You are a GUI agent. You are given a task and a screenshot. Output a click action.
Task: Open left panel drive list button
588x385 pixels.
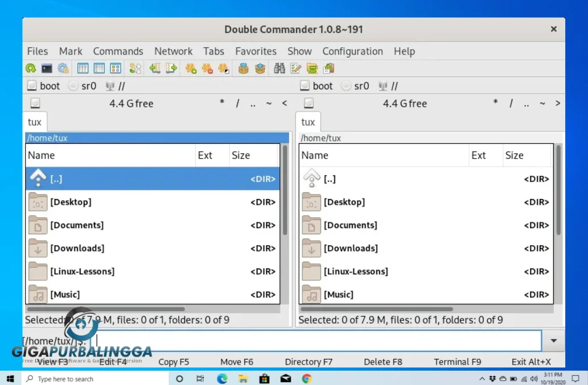point(35,103)
